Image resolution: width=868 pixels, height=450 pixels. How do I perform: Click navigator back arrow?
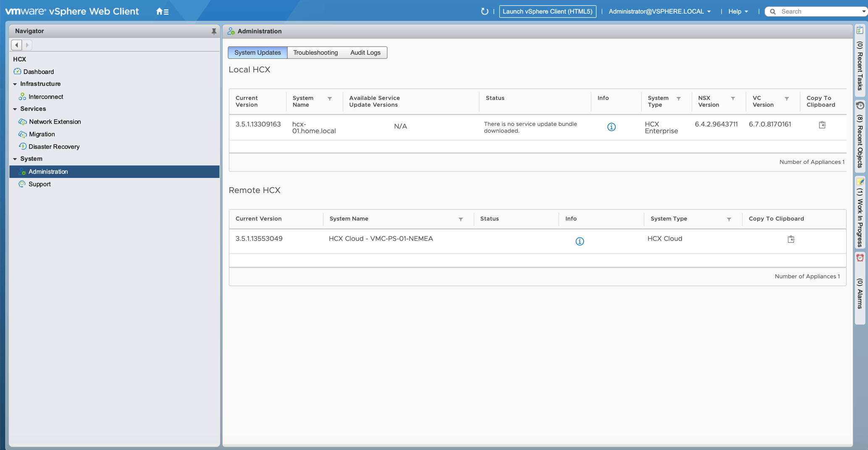pyautogui.click(x=17, y=45)
